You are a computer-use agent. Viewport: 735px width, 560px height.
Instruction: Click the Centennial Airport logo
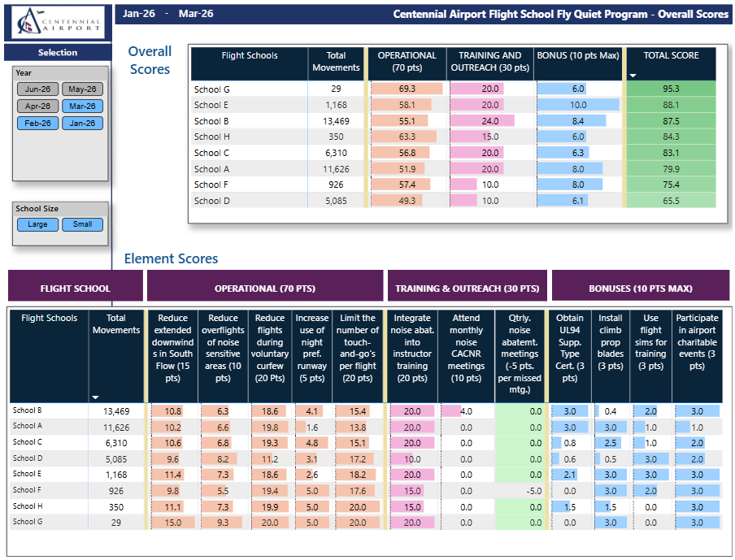[59, 22]
